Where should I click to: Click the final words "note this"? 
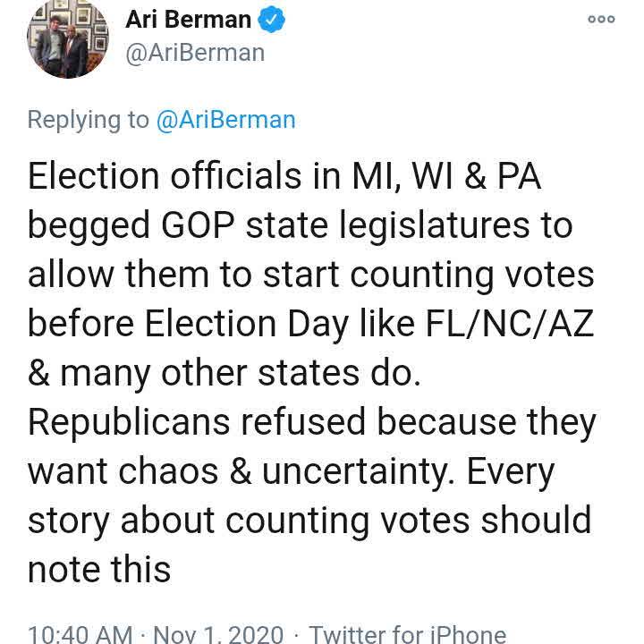(x=98, y=570)
